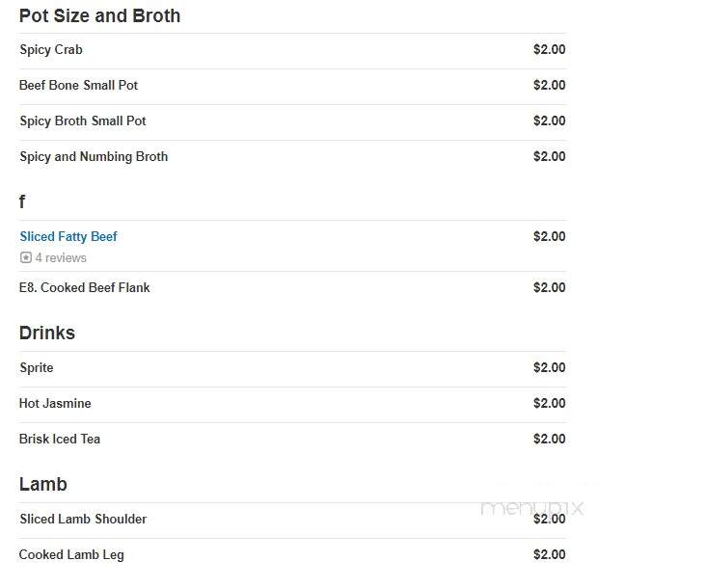
Task: Click the Sprite $2.00 price
Action: pos(550,367)
